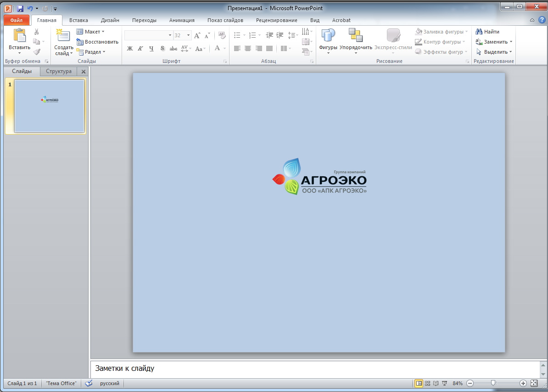Open spell check icon in status bar
This screenshot has width=548, height=392.
point(89,383)
